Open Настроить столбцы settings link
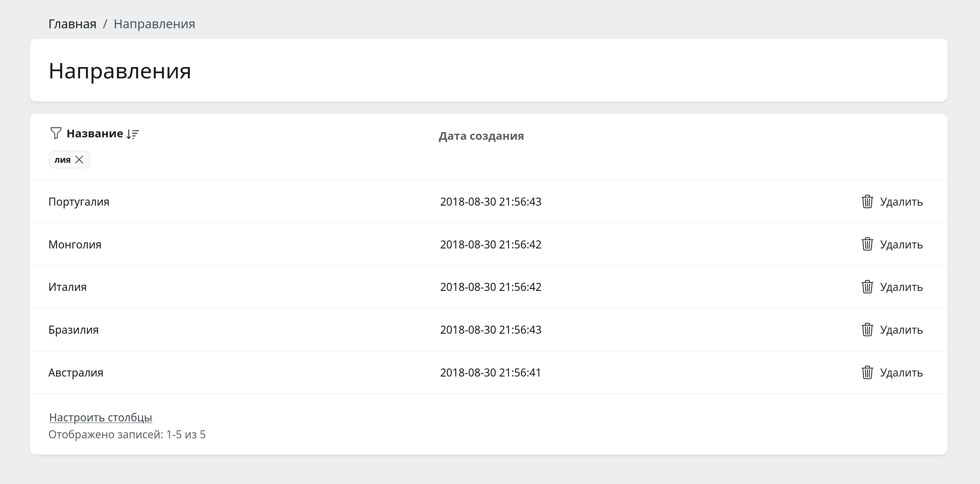Viewport: 980px width, 484px height. pos(101,417)
